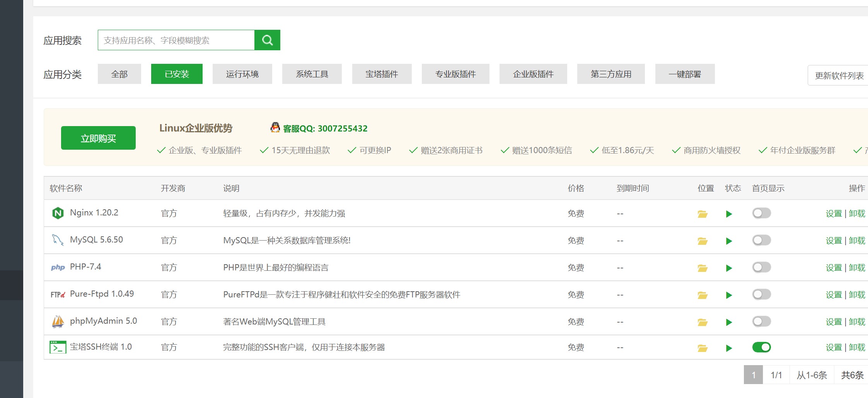The height and width of the screenshot is (398, 868).
Task: Open phpMyAdmin install folder location
Action: click(x=703, y=322)
